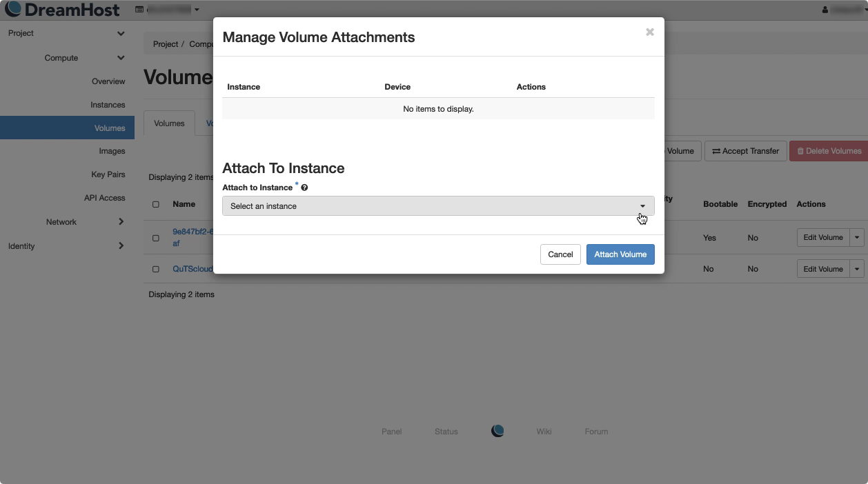This screenshot has height=484, width=868.
Task: Switch to the Volumes tab
Action: (169, 123)
